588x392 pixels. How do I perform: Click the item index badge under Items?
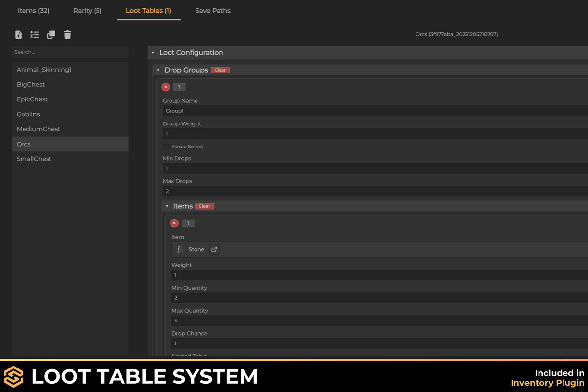click(x=188, y=223)
